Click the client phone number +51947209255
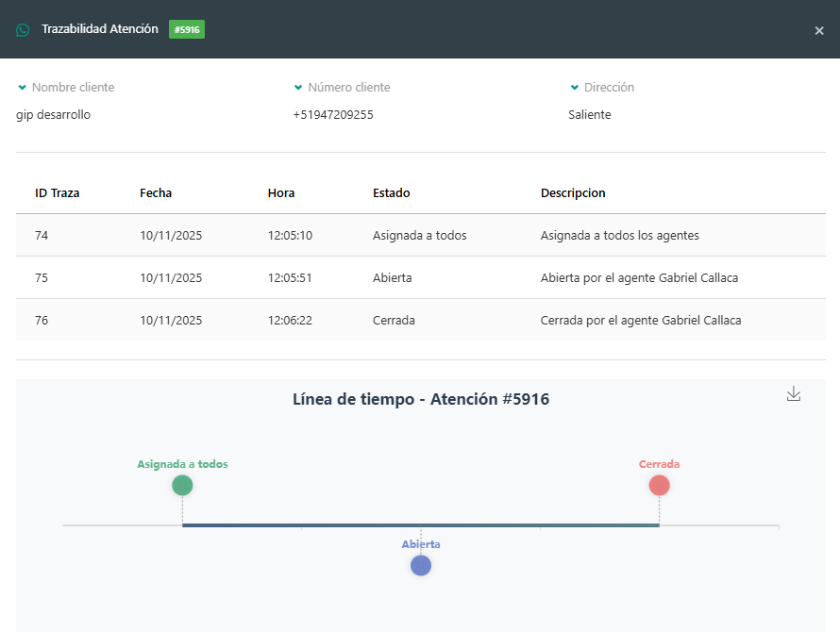 333,115
